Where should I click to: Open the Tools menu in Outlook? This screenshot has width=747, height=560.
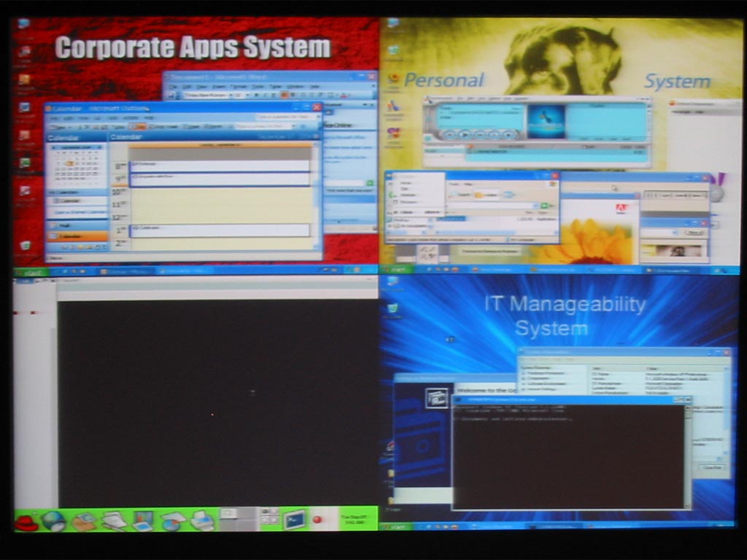[112, 117]
